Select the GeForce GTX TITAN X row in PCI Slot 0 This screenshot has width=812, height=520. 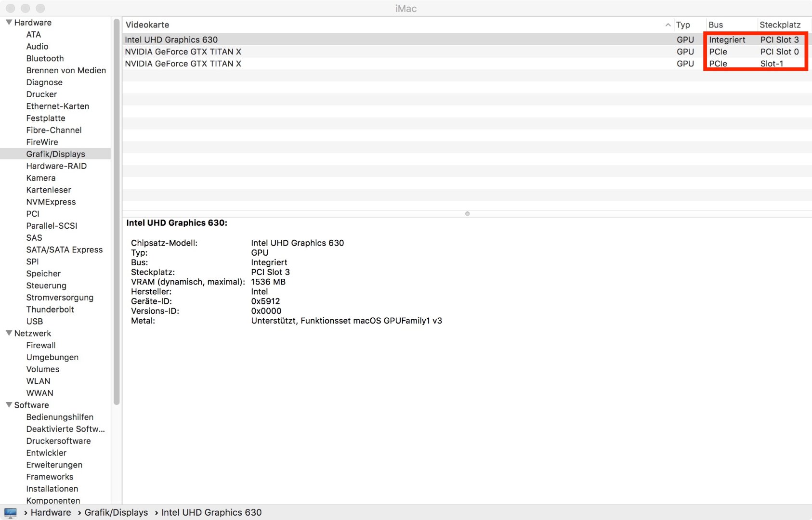pos(466,52)
